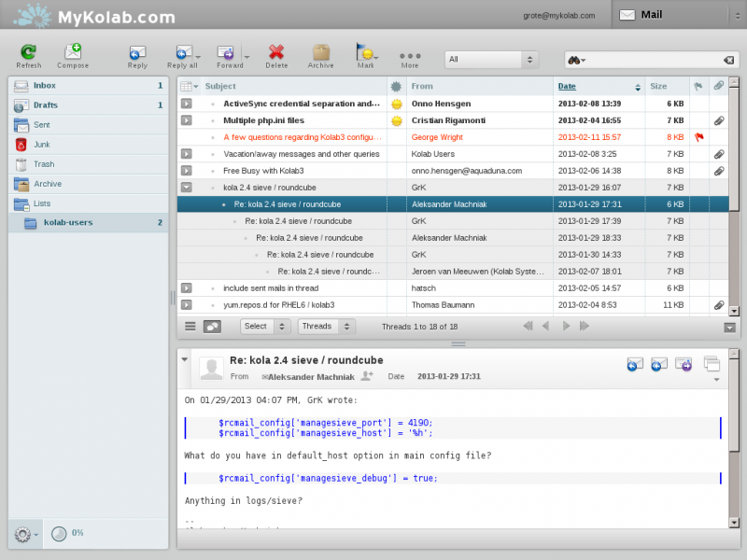Viewport: 747px width, 560px height.
Task: Expand the Multiple php.ini files thread
Action: (186, 120)
